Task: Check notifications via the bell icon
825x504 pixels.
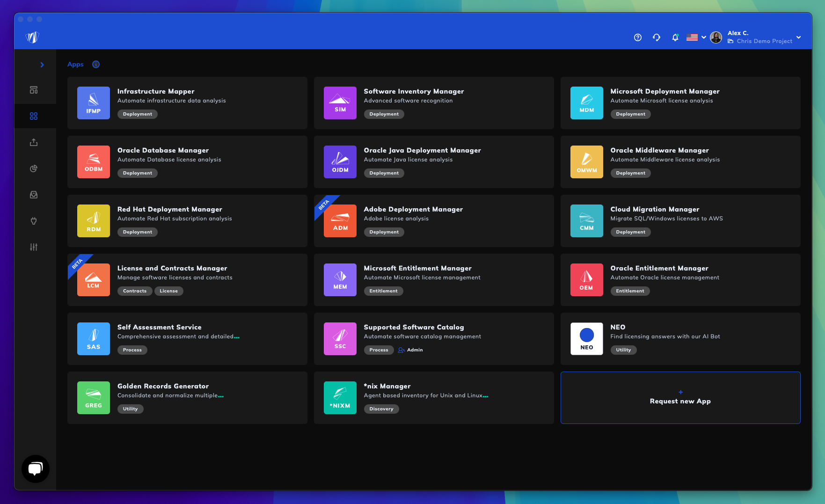Action: (x=675, y=37)
